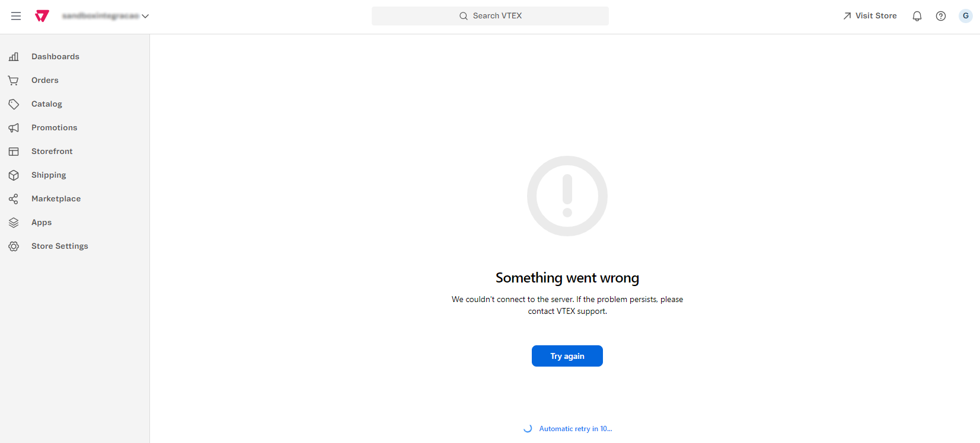Viewport: 980px width, 443px height.
Task: Open Marketplace via the share icon
Action: [14, 198]
